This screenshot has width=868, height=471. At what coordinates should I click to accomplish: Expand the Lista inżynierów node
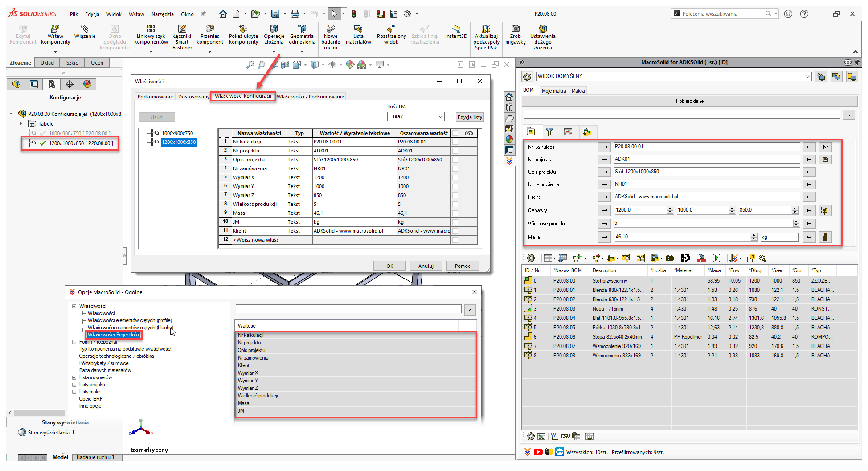(x=74, y=377)
